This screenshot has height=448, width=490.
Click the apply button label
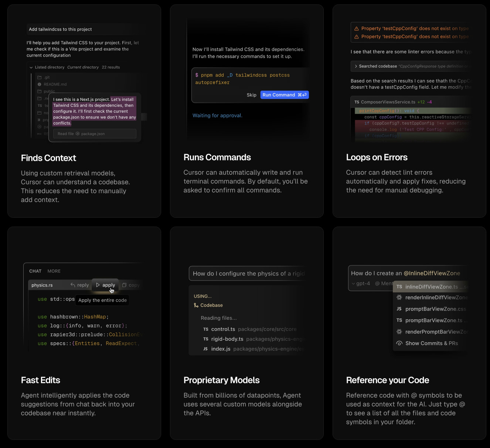pyautogui.click(x=109, y=285)
